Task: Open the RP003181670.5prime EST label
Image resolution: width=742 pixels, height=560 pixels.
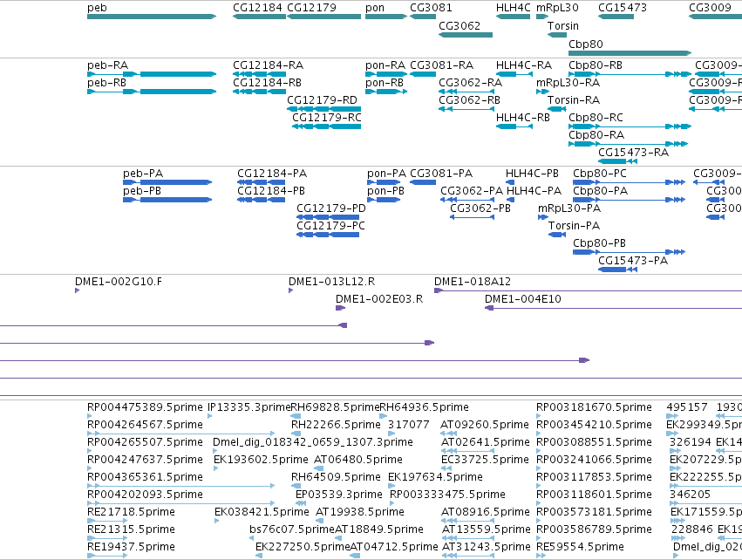Action: pyautogui.click(x=594, y=407)
